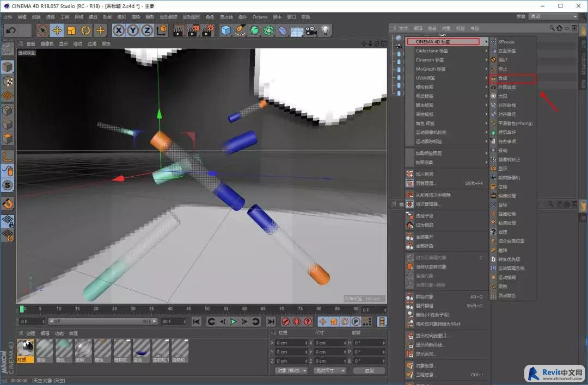Toggle parameter P keyframe button
588x385 pixels.
(x=356, y=322)
